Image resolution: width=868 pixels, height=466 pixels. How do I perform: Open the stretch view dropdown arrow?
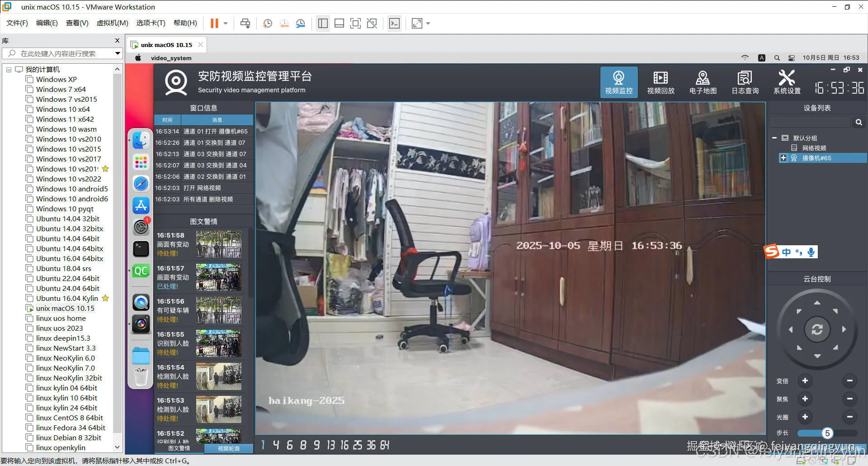pos(428,23)
